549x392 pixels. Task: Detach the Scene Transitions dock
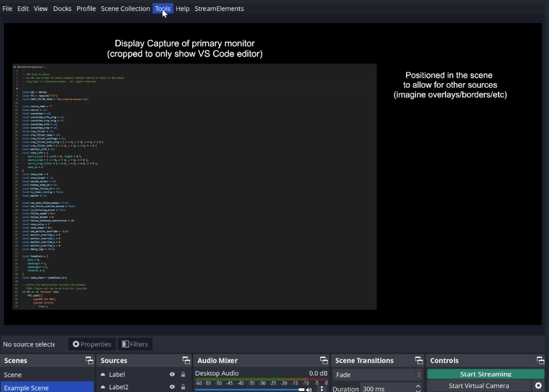(419, 360)
